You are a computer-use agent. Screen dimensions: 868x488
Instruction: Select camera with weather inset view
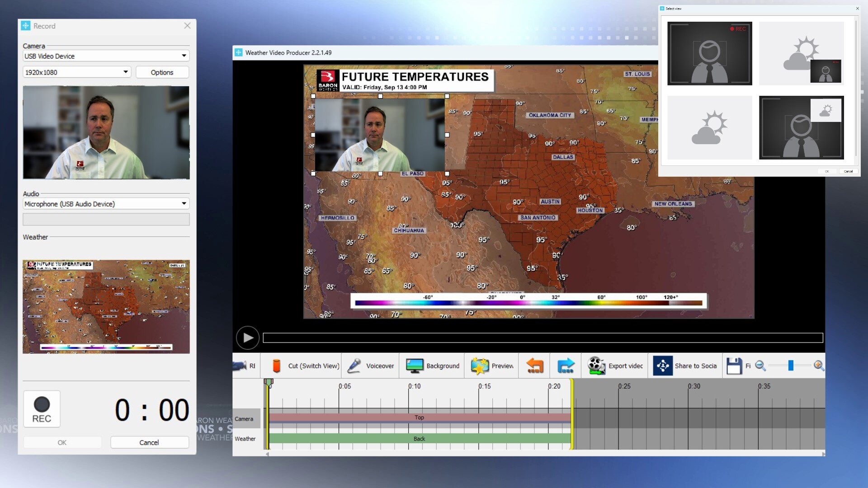(801, 127)
